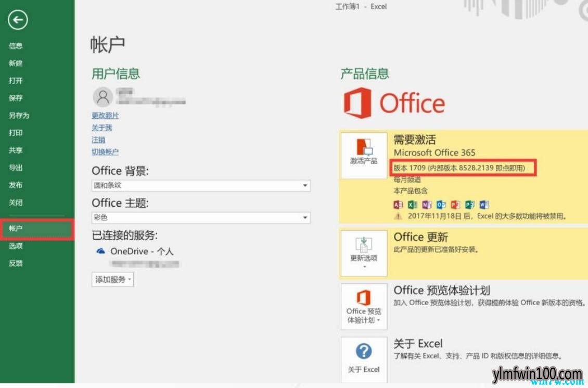Open the Office 预览体验计划 dropdown button

click(364, 307)
